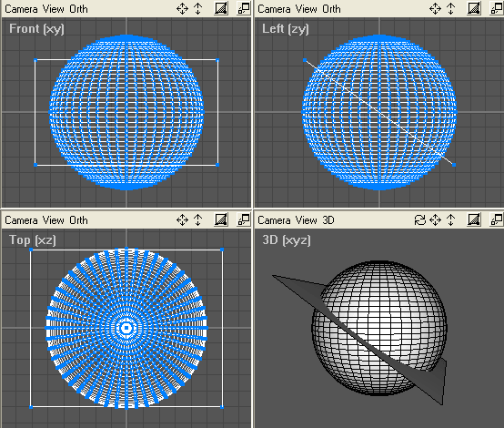Select zoom icon in the Left (zy) viewport

[451, 9]
